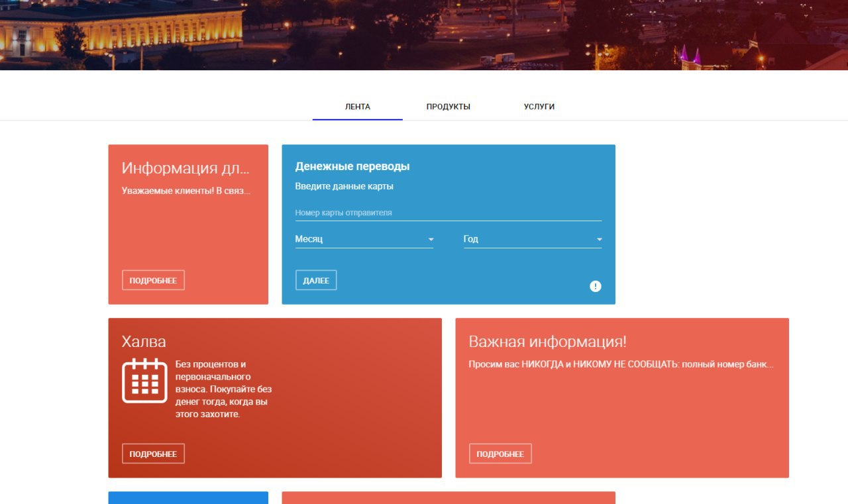Image resolution: width=848 pixels, height=504 pixels.
Task: Click ПОДРОБНЕЕ in Информация card
Action: [153, 280]
